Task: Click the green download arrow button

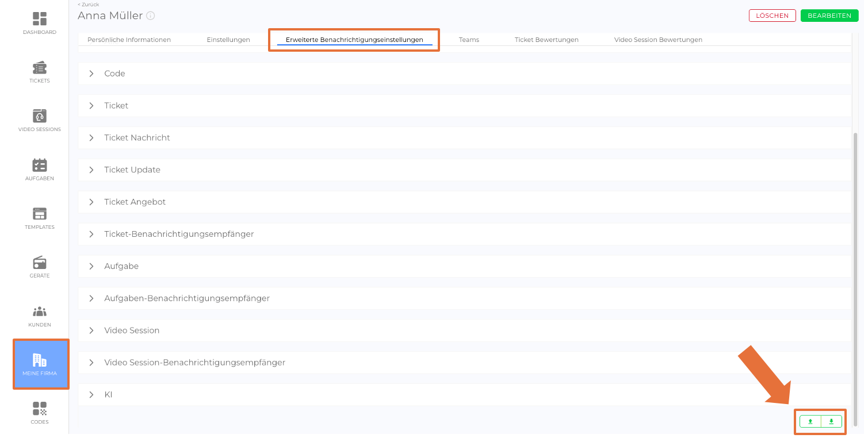Action: [831, 421]
